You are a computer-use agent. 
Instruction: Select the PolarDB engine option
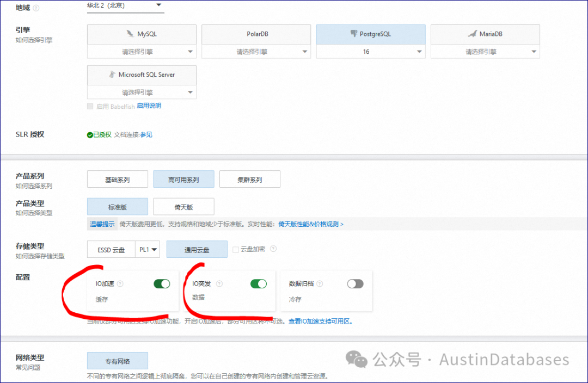pos(256,34)
